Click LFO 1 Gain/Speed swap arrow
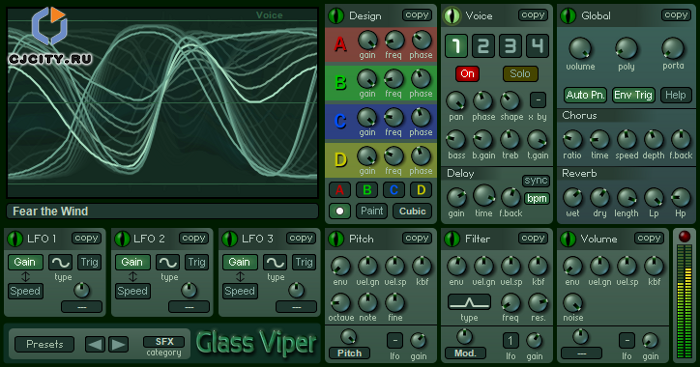The width and height of the screenshot is (700, 367). [x=25, y=277]
